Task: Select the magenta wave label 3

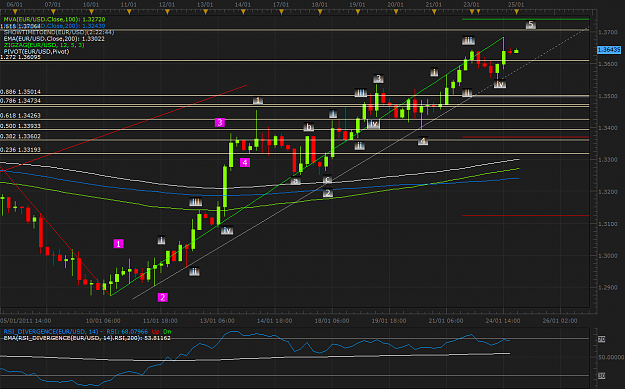Action: (x=220, y=122)
